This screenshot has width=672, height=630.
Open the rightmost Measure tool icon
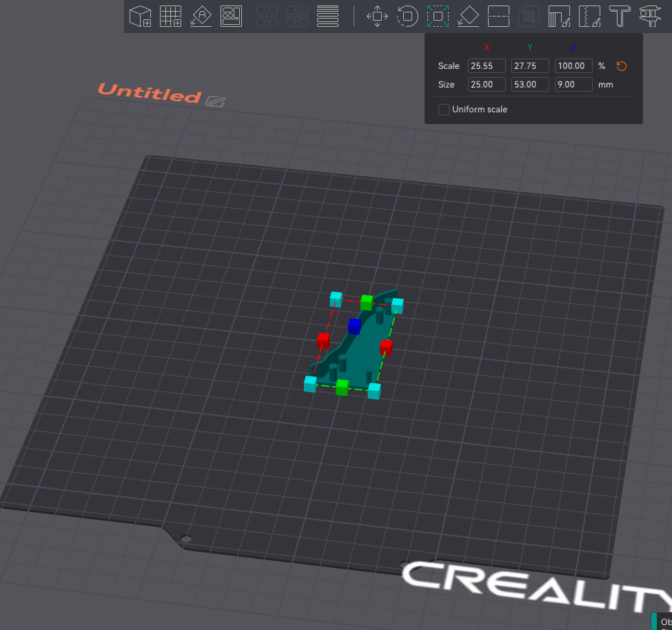point(650,17)
